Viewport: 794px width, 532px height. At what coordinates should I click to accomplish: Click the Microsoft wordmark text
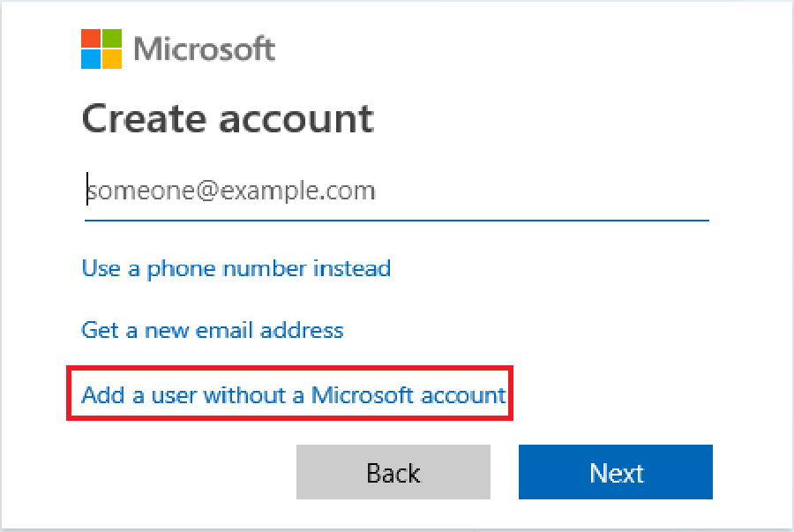(x=204, y=49)
